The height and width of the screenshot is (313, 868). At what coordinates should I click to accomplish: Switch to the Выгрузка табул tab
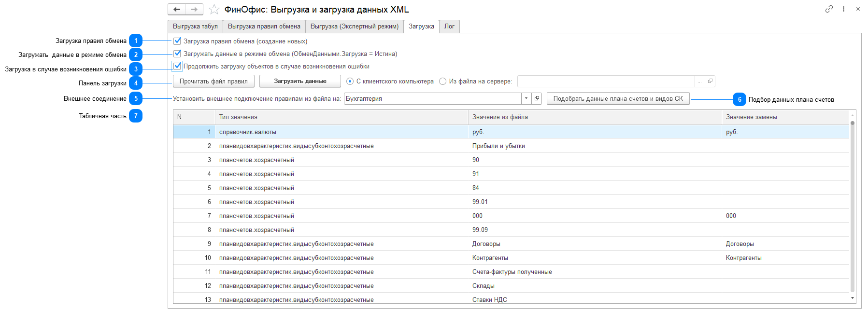click(195, 27)
